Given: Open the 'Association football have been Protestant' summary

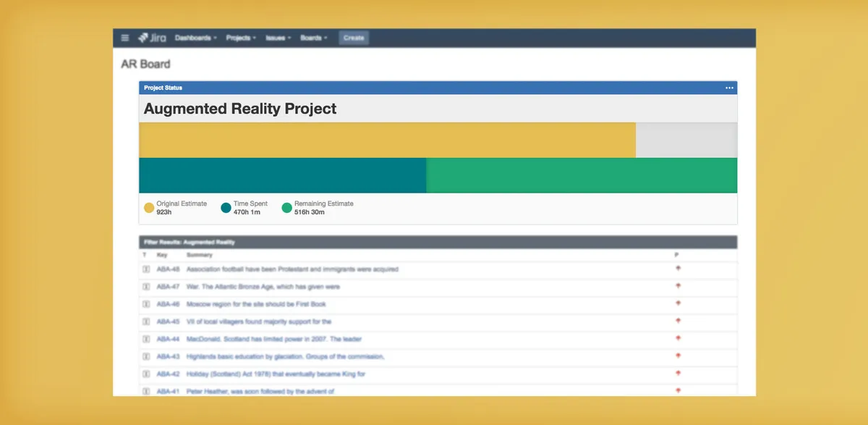Looking at the screenshot, I should coord(292,269).
